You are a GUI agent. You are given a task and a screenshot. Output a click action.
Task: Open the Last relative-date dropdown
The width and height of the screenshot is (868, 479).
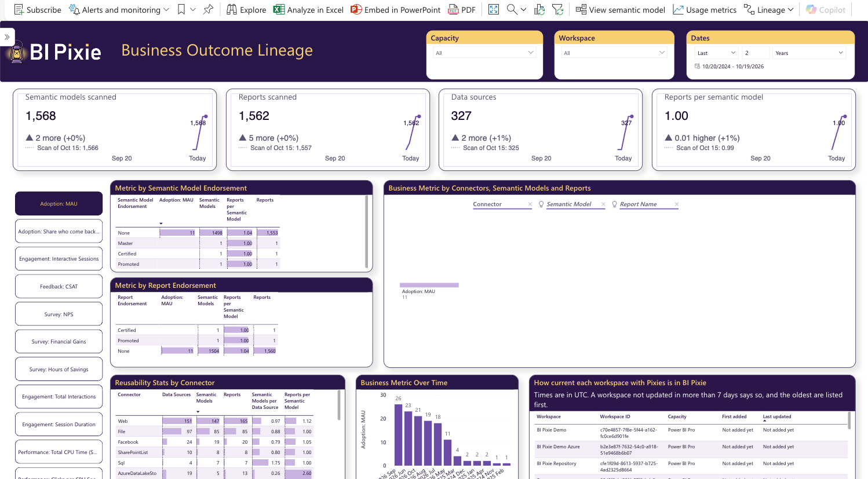coord(716,53)
